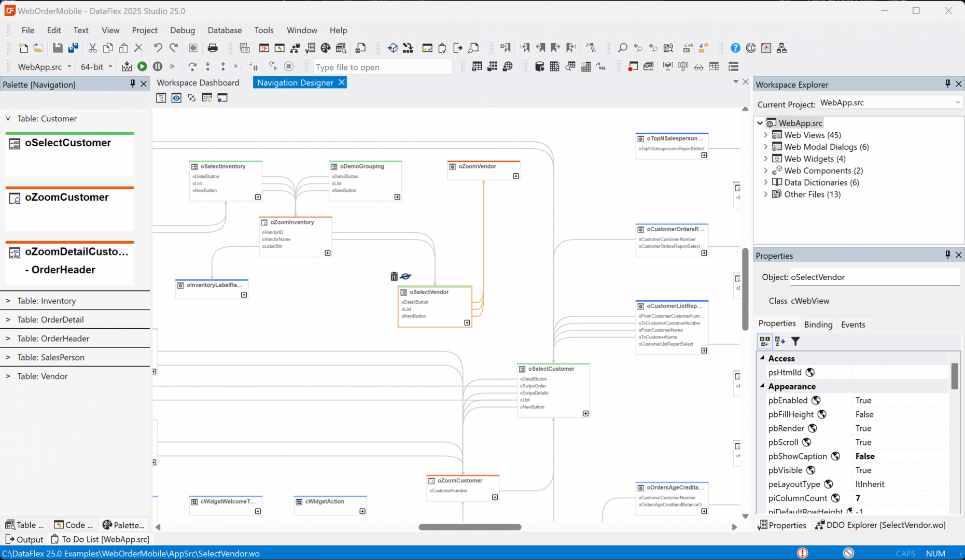
Task: Click filter funnel icon in Properties panel
Action: (795, 341)
